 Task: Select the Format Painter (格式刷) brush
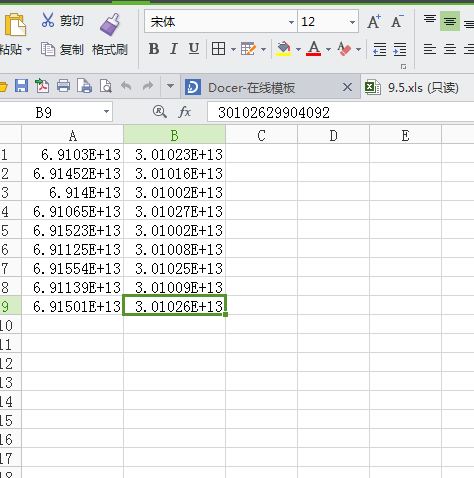pos(110,25)
